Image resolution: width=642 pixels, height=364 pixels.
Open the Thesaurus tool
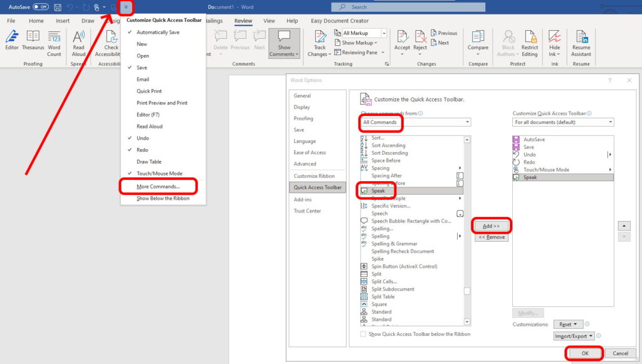(33, 41)
